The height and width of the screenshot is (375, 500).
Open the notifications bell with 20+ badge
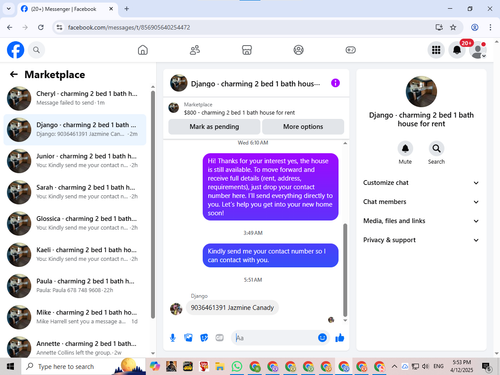pyautogui.click(x=457, y=50)
